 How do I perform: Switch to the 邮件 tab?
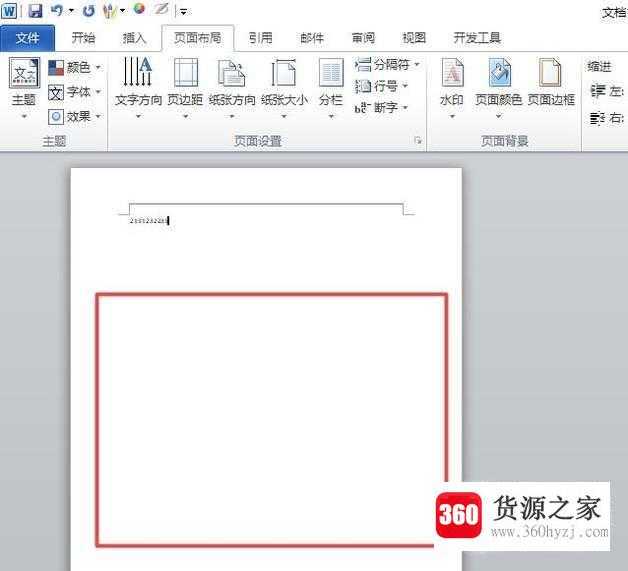click(312, 38)
